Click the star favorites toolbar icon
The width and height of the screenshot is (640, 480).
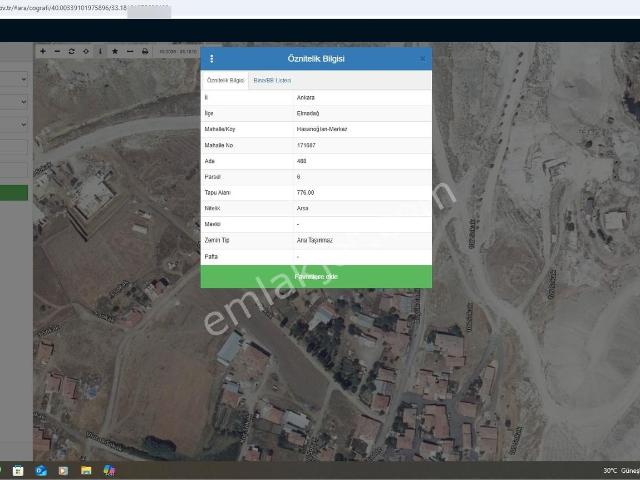tap(115, 51)
